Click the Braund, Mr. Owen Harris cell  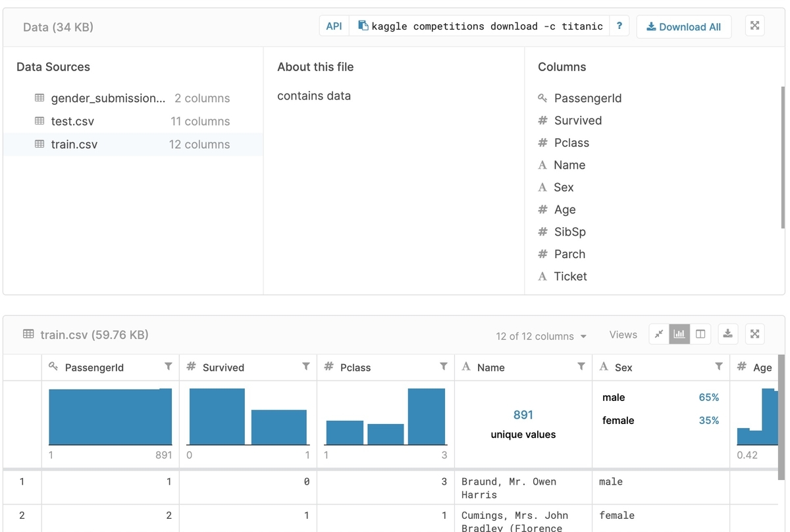click(523, 488)
